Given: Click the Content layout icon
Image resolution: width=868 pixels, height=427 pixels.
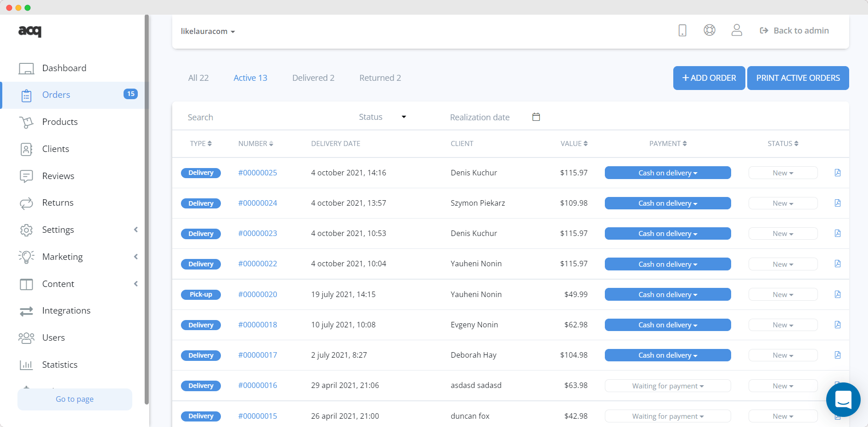Looking at the screenshot, I should point(26,284).
